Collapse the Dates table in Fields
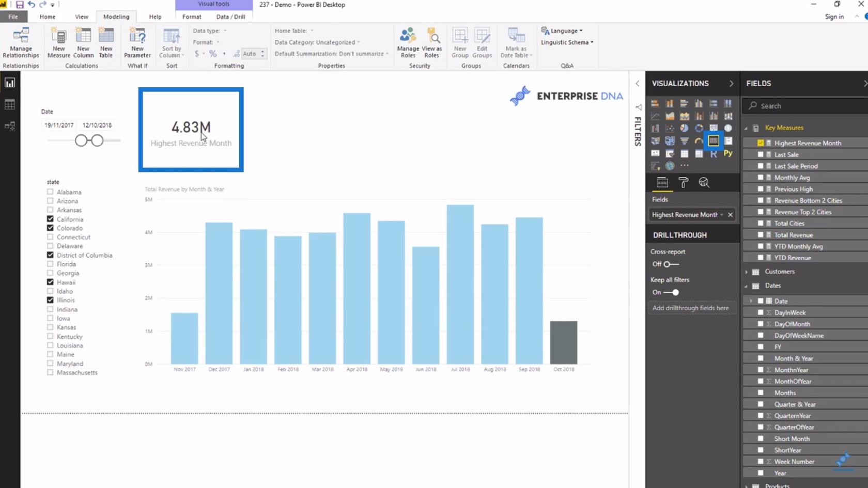 point(746,286)
